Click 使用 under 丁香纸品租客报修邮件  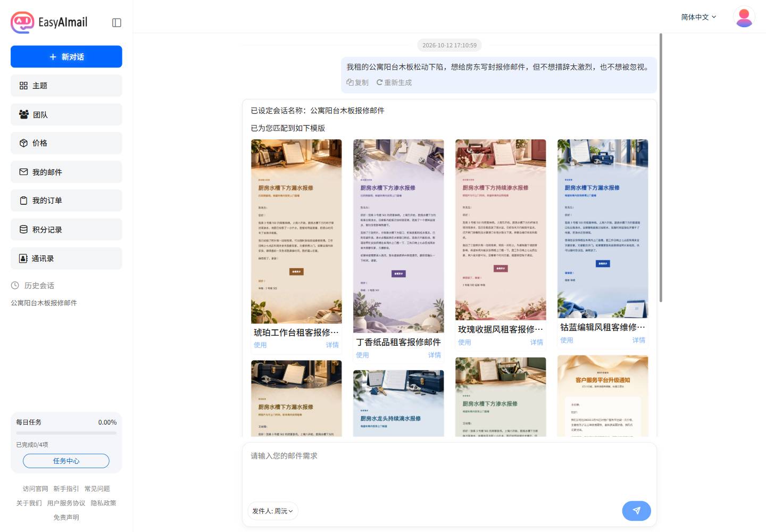pyautogui.click(x=362, y=355)
